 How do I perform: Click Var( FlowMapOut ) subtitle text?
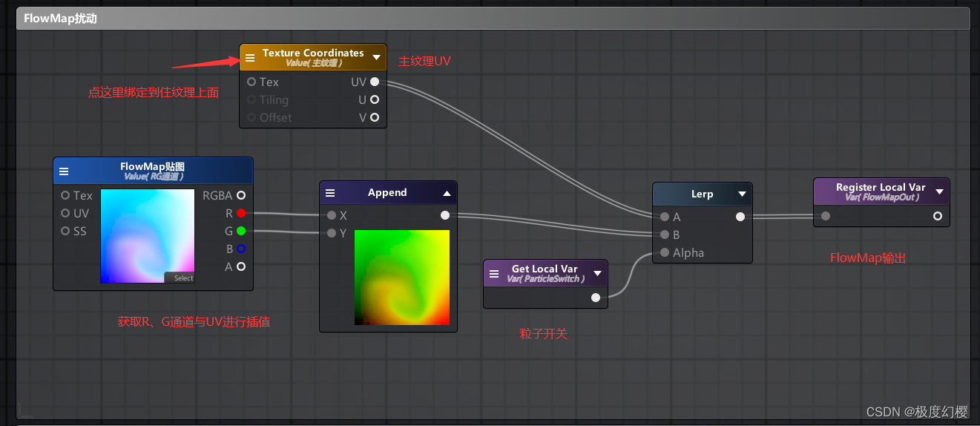tap(881, 197)
